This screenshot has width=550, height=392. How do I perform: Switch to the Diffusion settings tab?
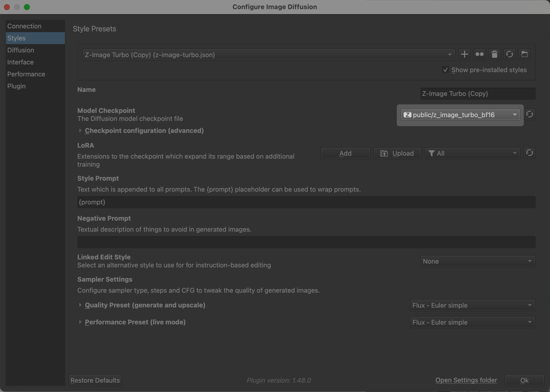(21, 50)
